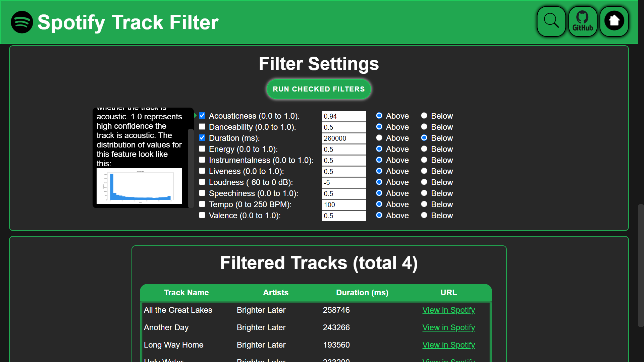Select Below for Acousticness

(x=424, y=116)
